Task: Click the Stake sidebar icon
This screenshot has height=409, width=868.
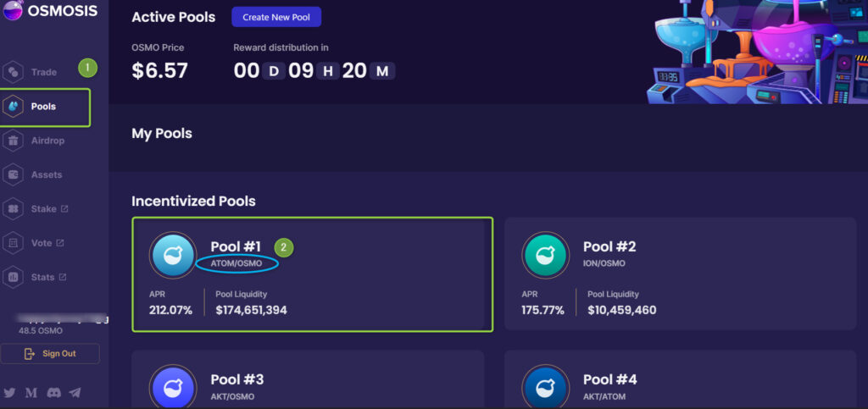Action: [x=14, y=209]
